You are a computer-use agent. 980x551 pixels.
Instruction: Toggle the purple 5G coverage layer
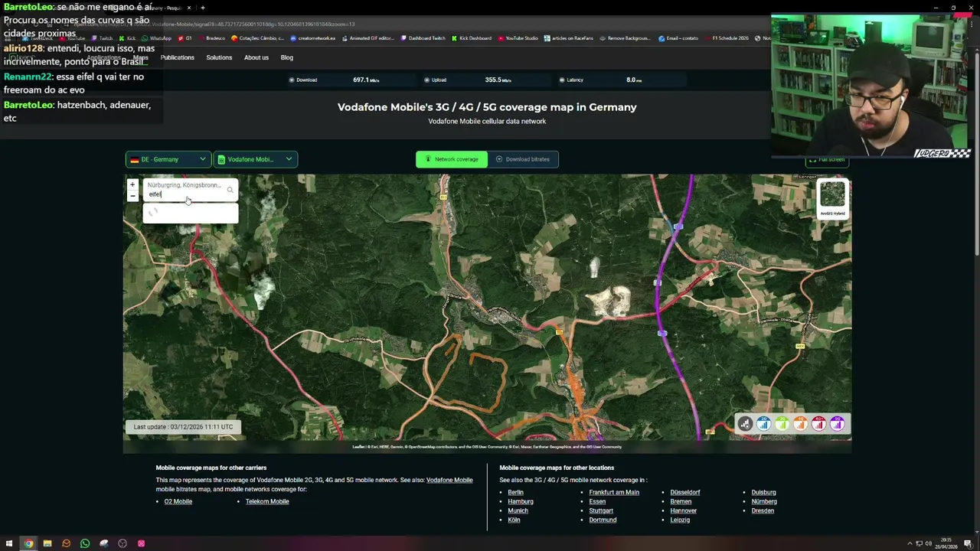tap(837, 424)
